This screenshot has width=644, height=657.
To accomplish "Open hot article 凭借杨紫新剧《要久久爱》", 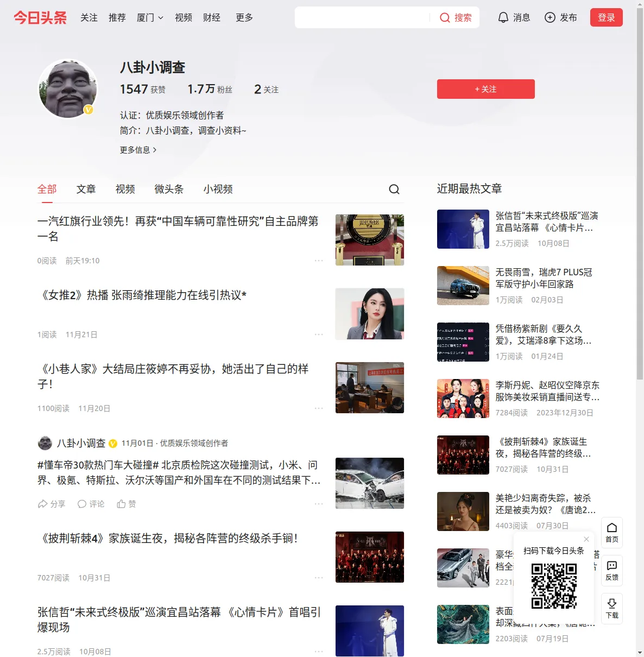I will [544, 334].
